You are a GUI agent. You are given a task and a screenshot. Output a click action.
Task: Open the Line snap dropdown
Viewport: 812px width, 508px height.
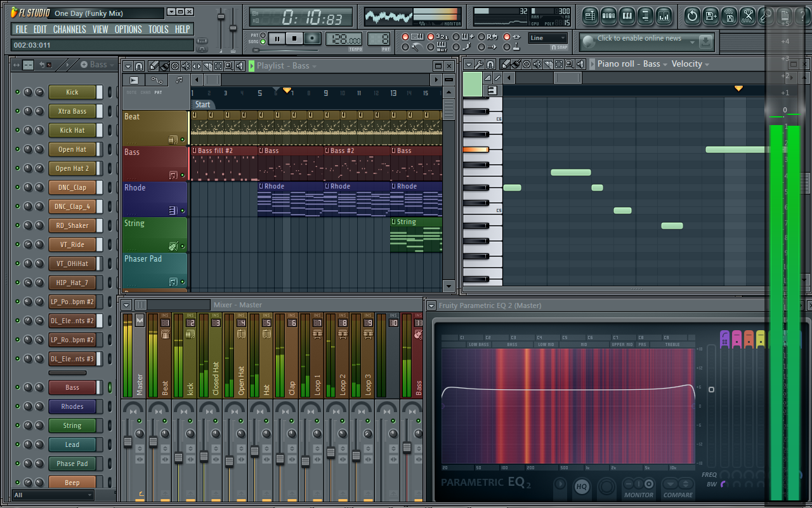click(x=548, y=38)
